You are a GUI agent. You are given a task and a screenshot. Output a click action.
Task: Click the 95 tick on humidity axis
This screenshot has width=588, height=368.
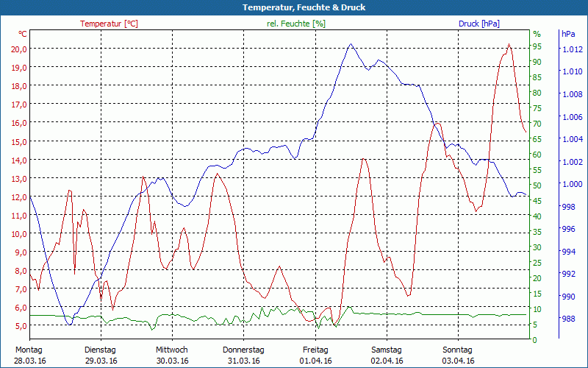[537, 46]
